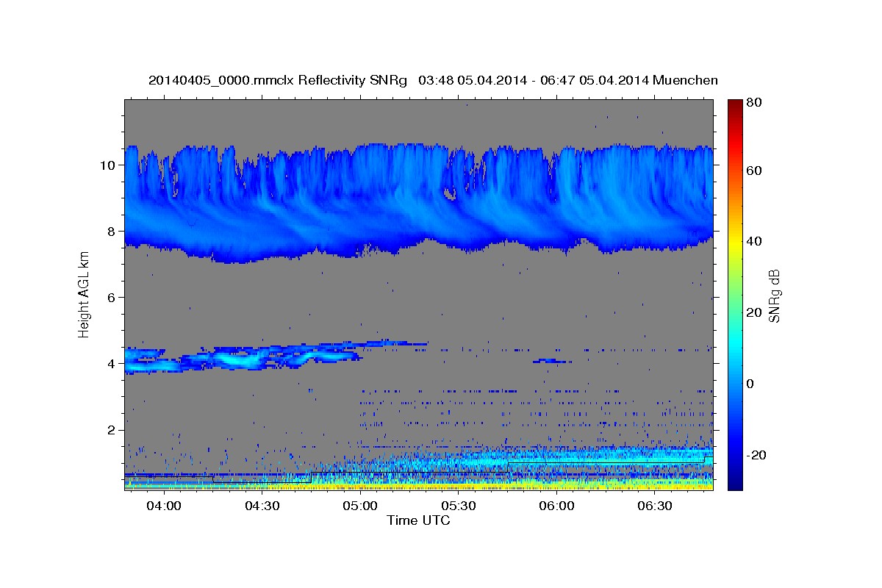Click the height tick label 8
Screen dimensions: 882x588
click(111, 231)
